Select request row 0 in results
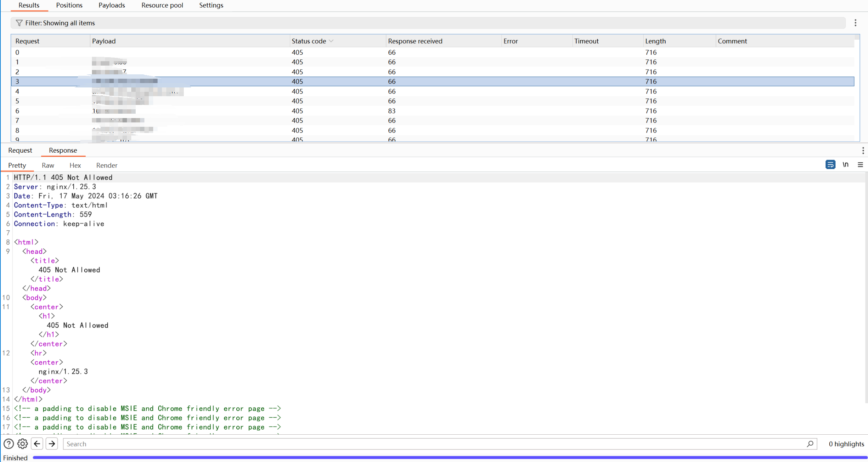 pyautogui.click(x=433, y=52)
